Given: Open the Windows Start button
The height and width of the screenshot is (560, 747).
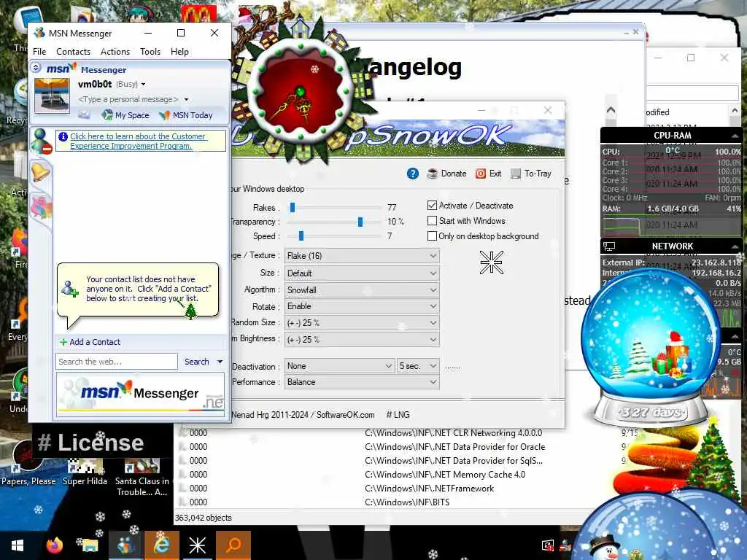Looking at the screenshot, I should point(18,545).
